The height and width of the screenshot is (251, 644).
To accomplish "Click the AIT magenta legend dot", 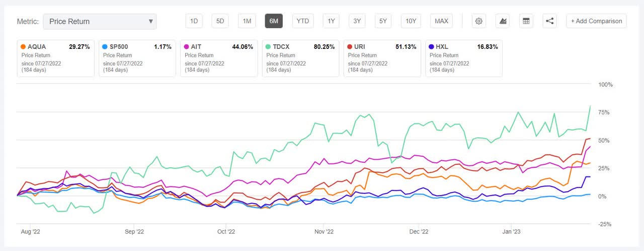I will click(x=187, y=47).
